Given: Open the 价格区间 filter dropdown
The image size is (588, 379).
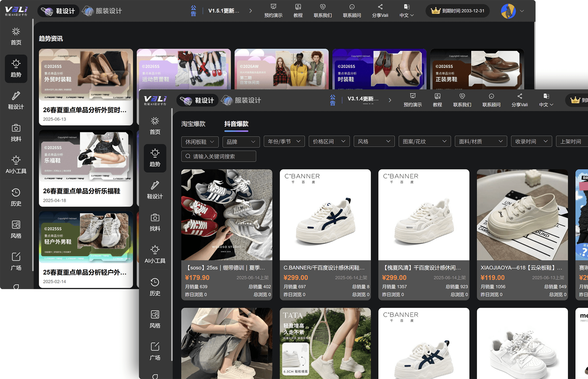Looking at the screenshot, I should tap(329, 141).
